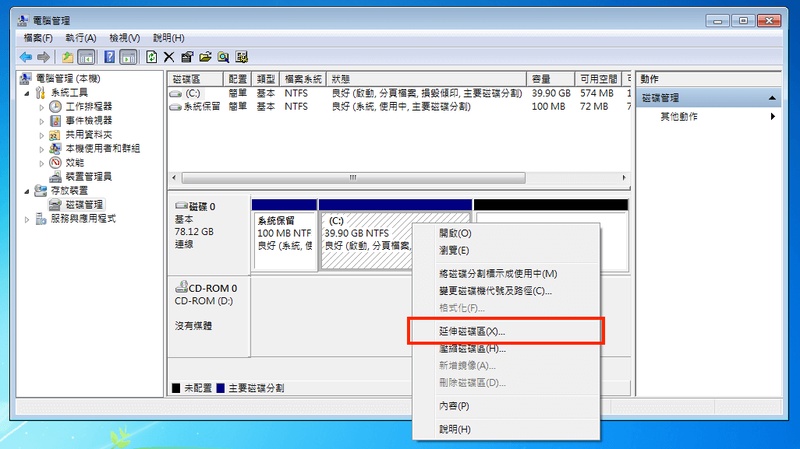Choose 延伸磁碟區(X)... in context menu
Screen dimensions: 800x449
(x=506, y=332)
